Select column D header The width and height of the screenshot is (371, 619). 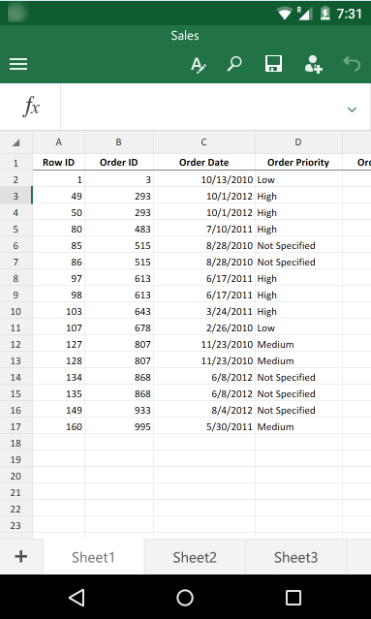point(298,143)
